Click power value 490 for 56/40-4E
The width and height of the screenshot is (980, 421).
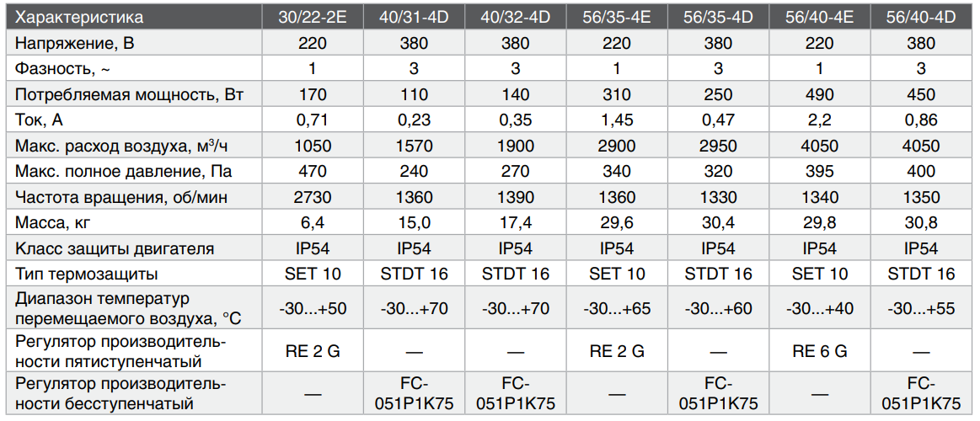tap(819, 95)
